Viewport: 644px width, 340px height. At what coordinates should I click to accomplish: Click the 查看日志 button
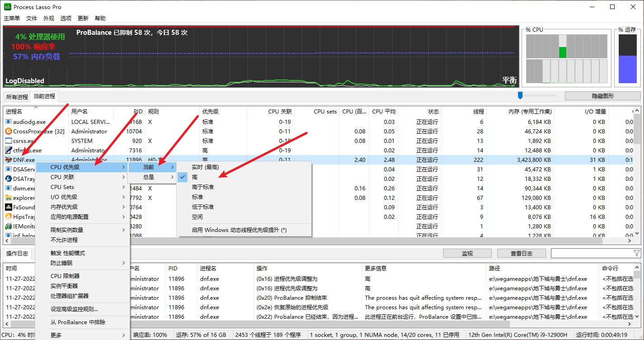pos(521,253)
